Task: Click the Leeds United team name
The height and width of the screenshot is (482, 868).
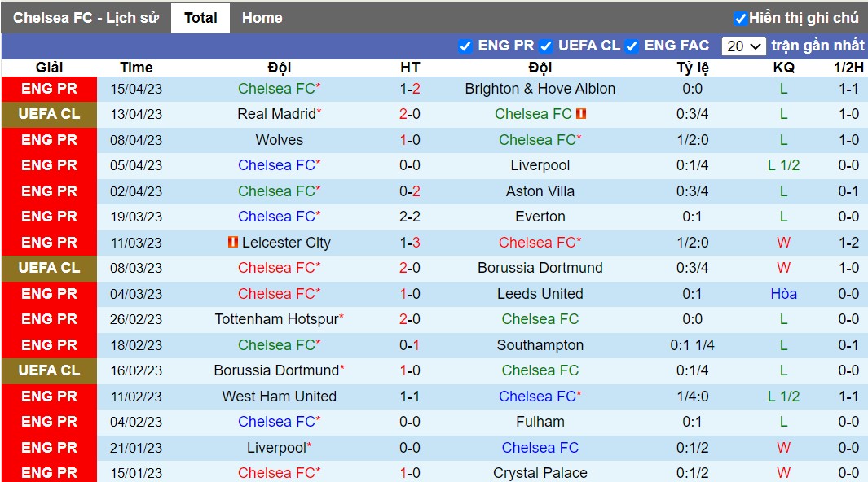Action: tap(540, 293)
